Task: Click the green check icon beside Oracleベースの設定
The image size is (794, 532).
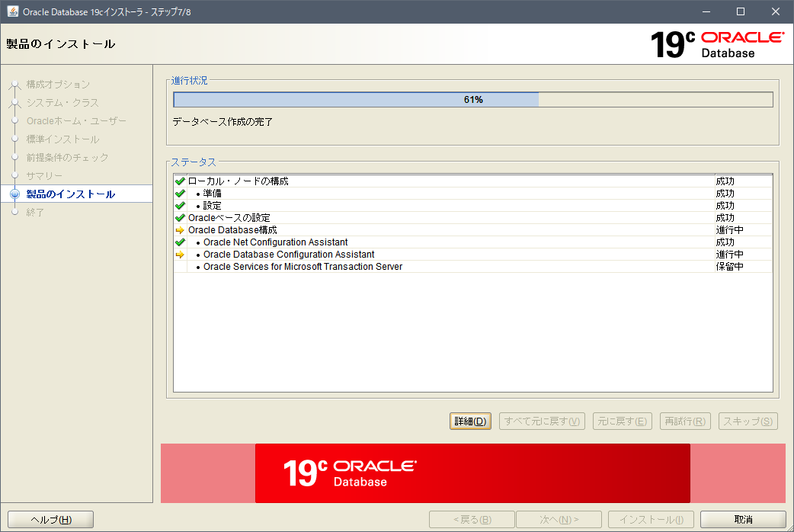Action: click(180, 217)
